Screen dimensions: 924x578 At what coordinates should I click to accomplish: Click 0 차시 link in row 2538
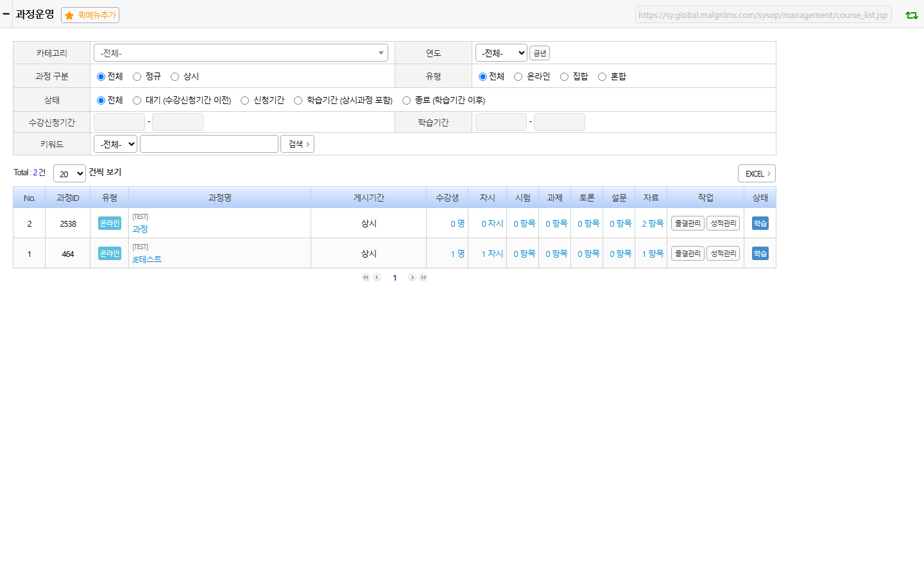click(492, 223)
